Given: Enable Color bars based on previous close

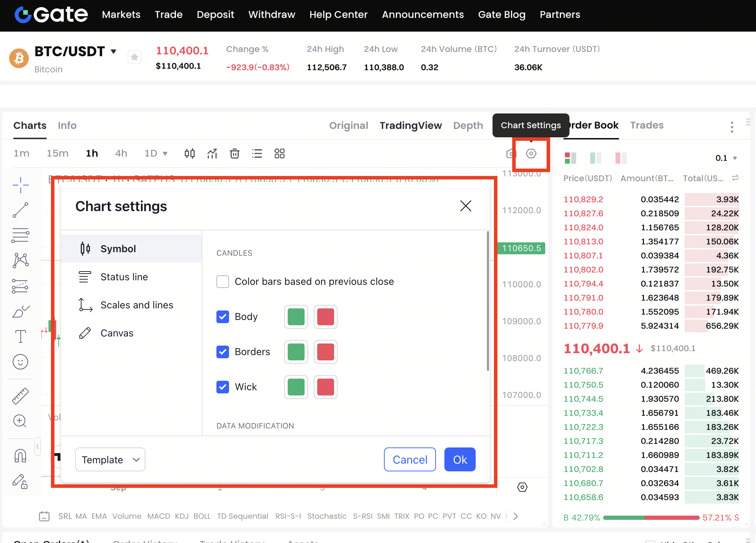Looking at the screenshot, I should 223,282.
